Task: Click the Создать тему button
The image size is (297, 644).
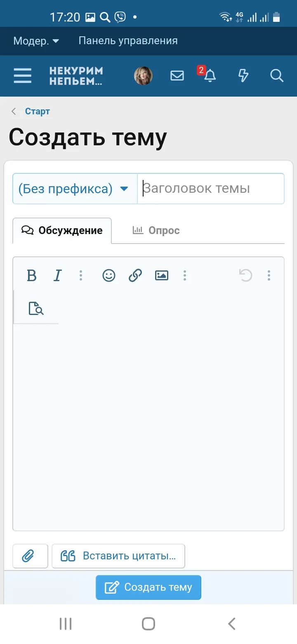Action: [148, 587]
